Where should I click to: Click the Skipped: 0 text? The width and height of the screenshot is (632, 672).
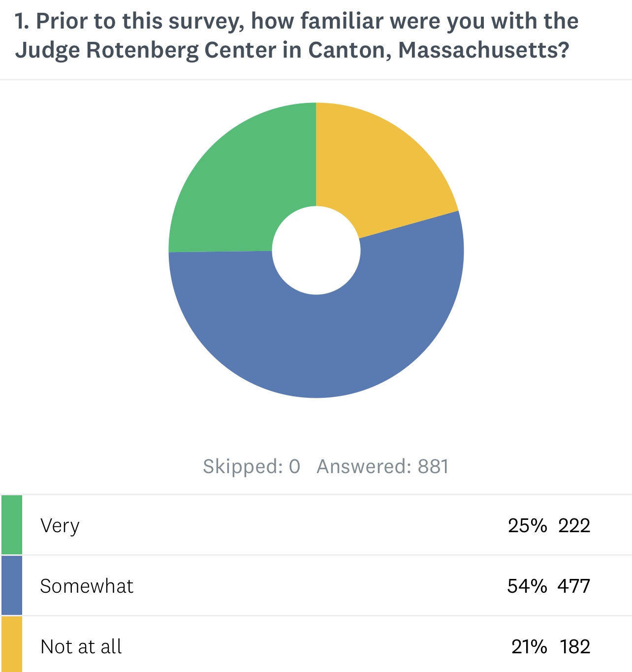point(252,466)
